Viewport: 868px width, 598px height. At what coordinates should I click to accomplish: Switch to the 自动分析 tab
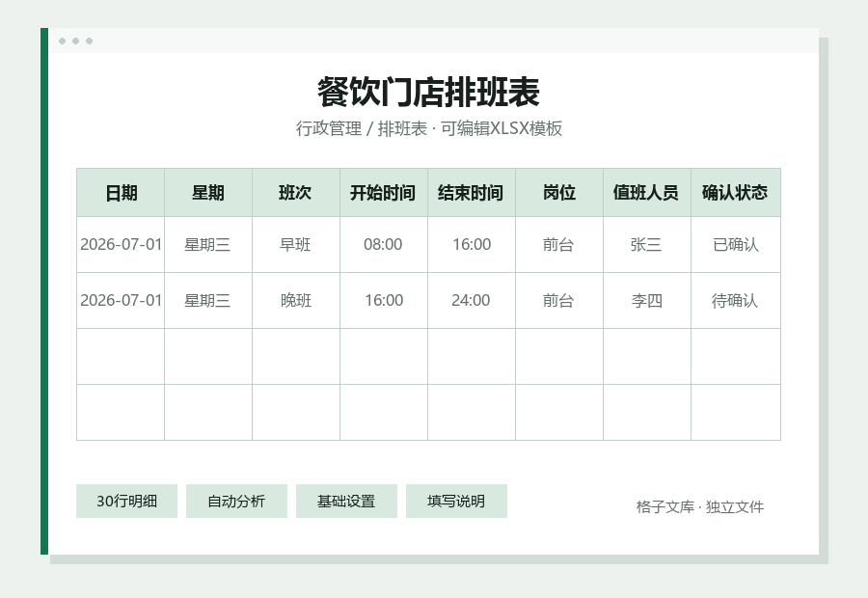(x=236, y=502)
